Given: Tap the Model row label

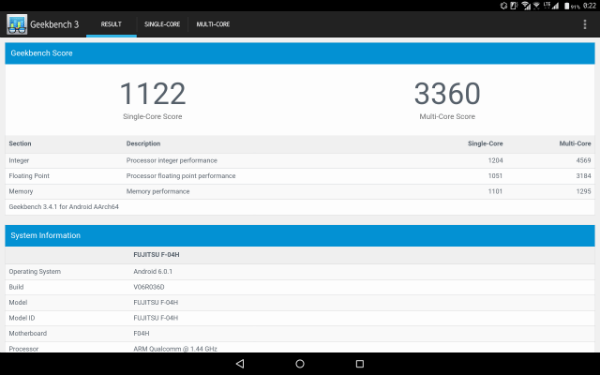Looking at the screenshot, I should [x=18, y=302].
